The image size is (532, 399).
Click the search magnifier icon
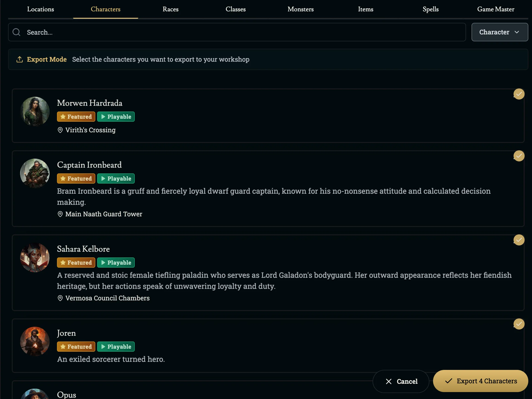pyautogui.click(x=16, y=32)
